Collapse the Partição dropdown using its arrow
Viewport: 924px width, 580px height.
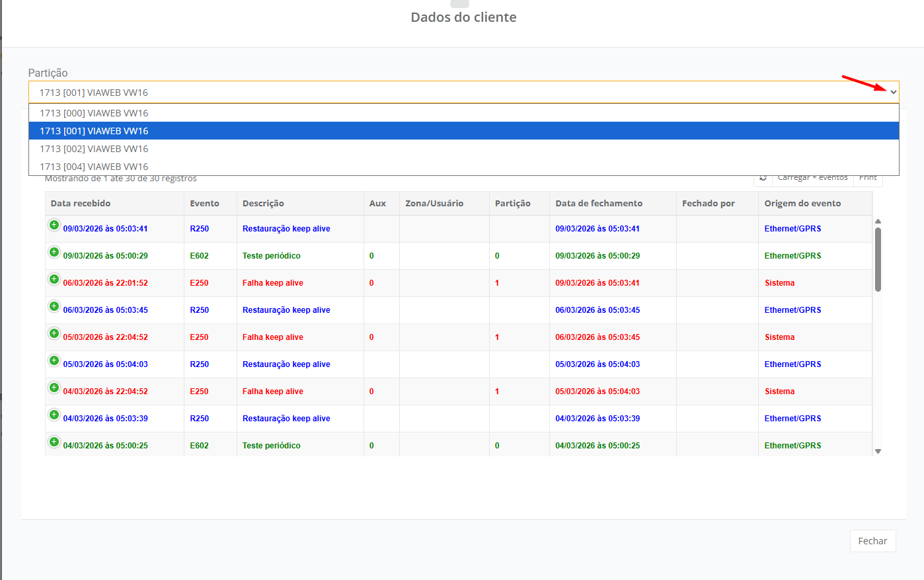[893, 93]
